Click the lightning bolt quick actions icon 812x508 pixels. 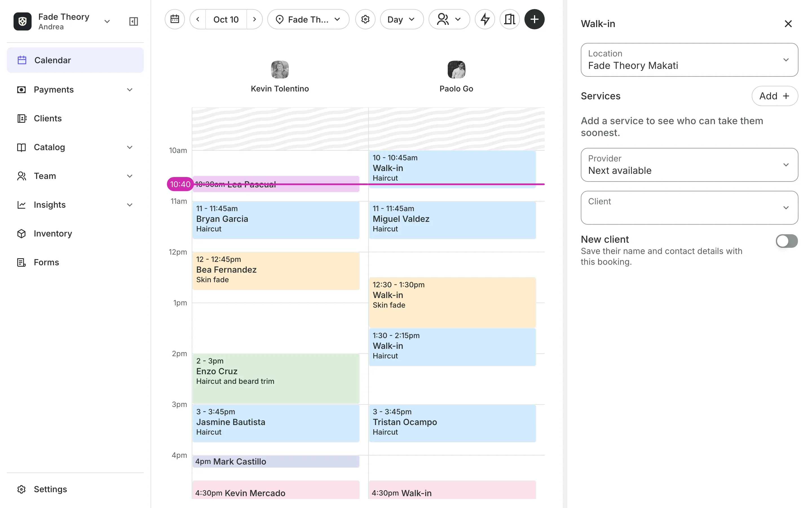[485, 19]
